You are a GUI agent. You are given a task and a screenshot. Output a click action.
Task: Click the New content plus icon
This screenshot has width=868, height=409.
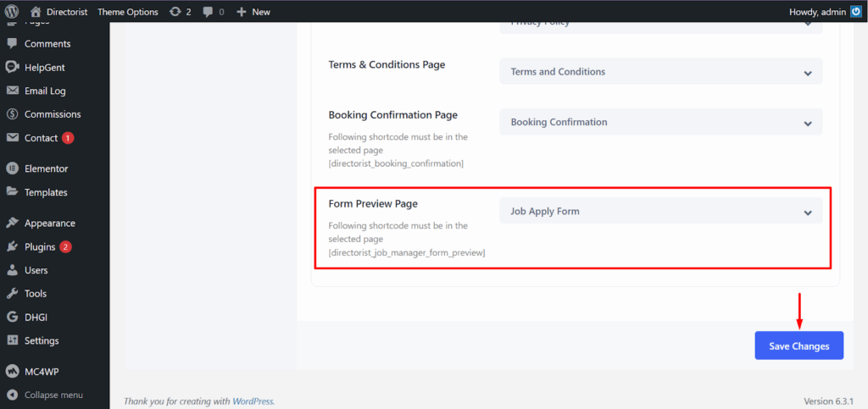pos(242,12)
